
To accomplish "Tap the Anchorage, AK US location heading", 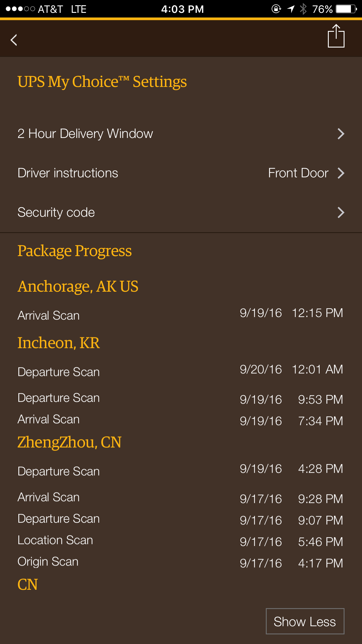I will click(x=78, y=287).
